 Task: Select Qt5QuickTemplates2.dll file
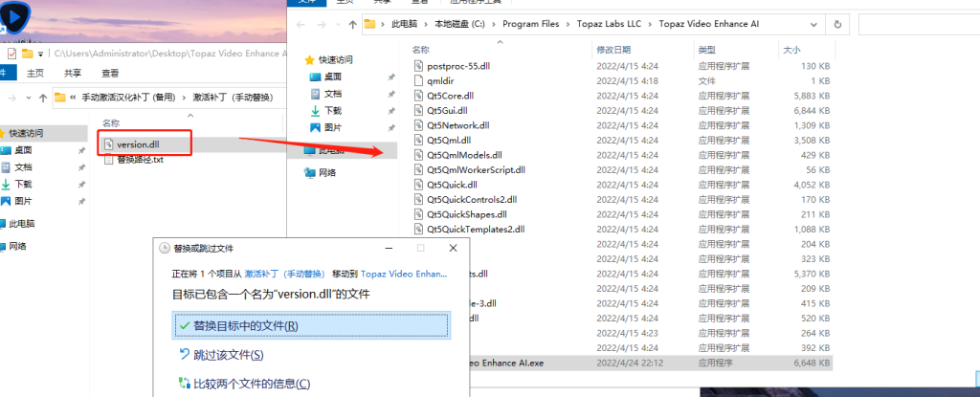[469, 229]
